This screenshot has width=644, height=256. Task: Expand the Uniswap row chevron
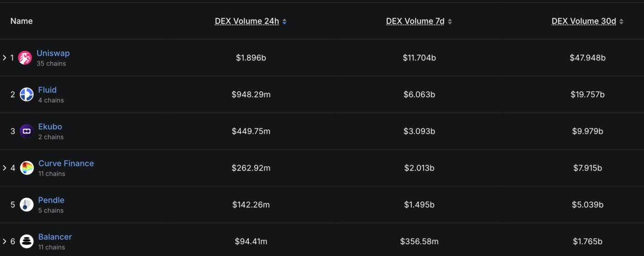click(x=5, y=58)
